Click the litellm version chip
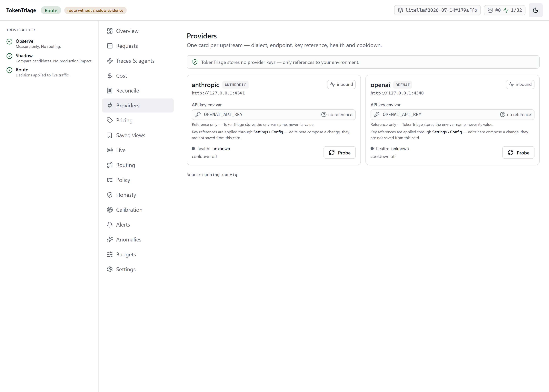The width and height of the screenshot is (549, 392). click(x=437, y=10)
